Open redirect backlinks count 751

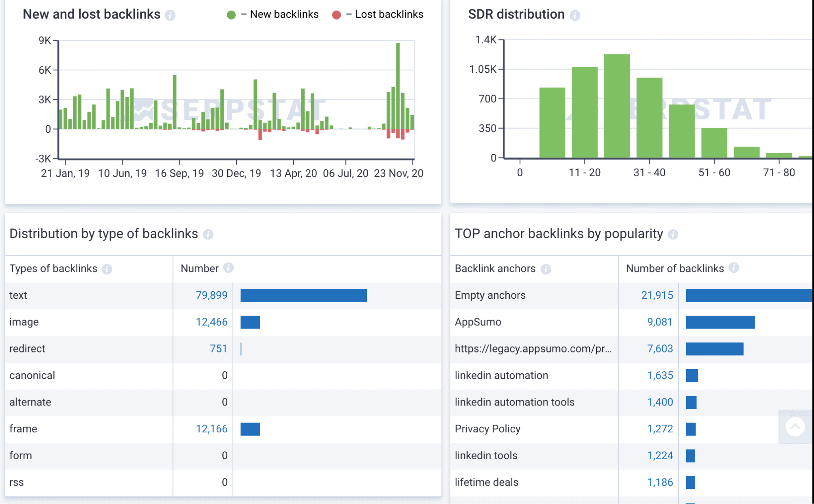[x=218, y=349]
